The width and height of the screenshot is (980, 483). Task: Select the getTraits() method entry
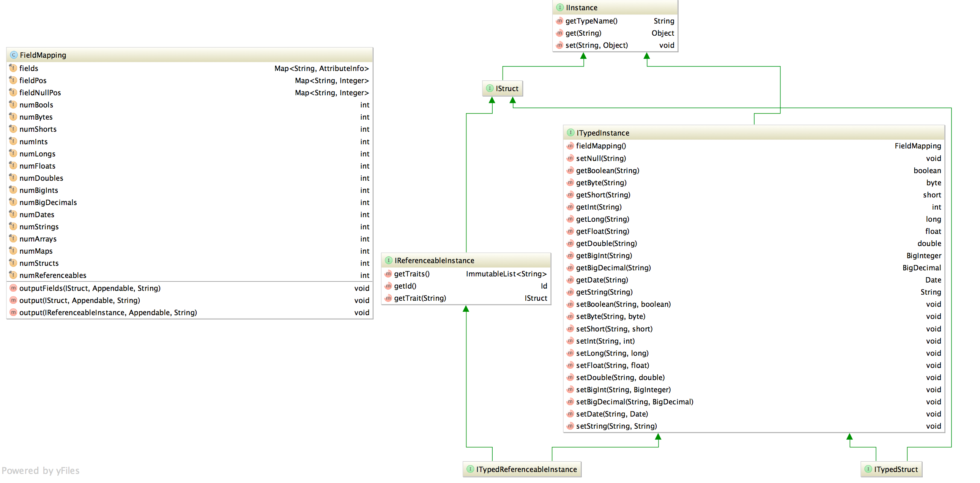(412, 274)
